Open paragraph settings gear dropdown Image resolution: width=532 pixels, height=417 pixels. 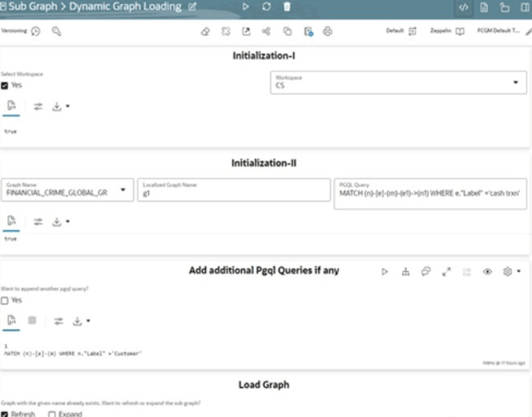(511, 271)
